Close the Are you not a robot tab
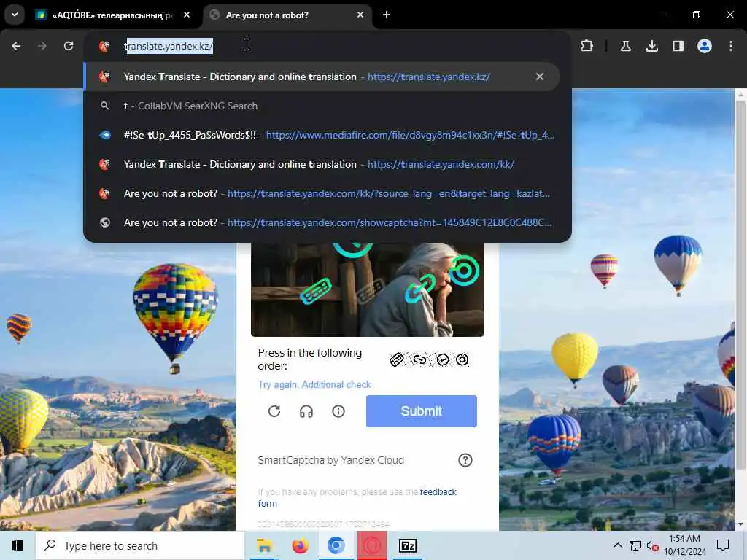This screenshot has height=560, width=747. (x=360, y=15)
